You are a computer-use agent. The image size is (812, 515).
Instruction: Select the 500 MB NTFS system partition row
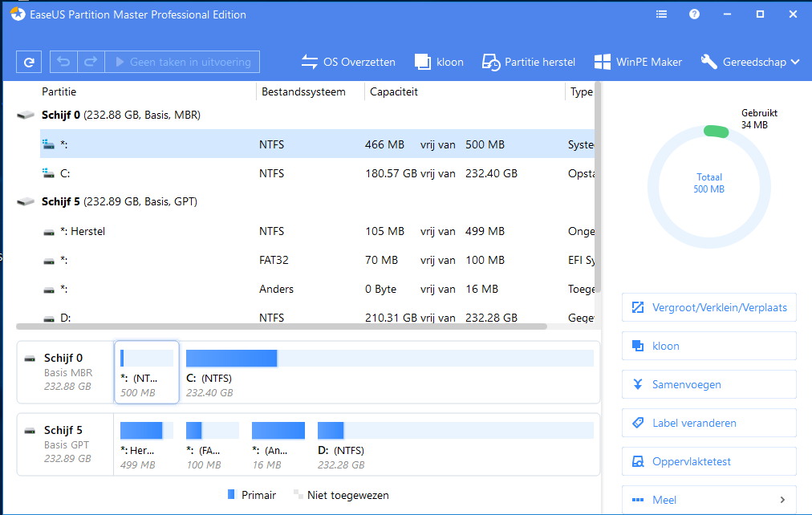click(317, 144)
